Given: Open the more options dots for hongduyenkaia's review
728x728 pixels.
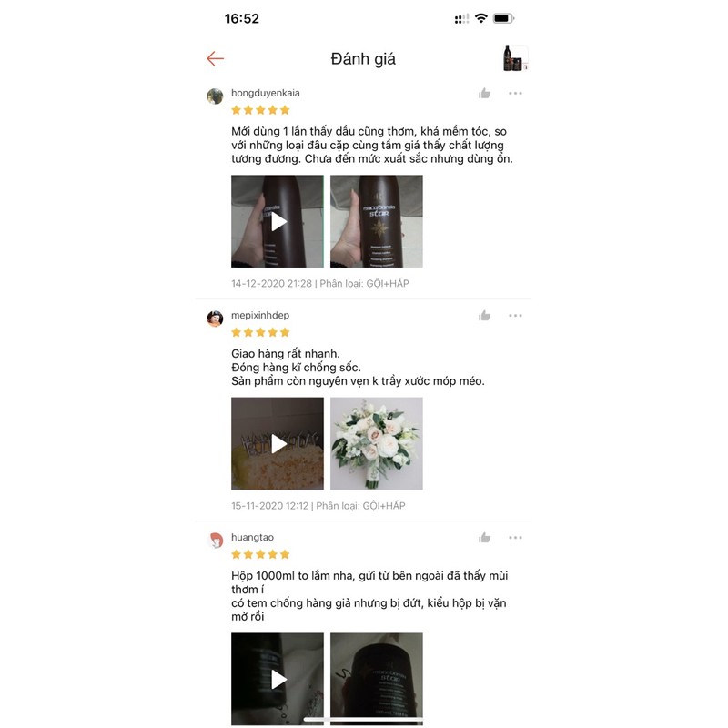Looking at the screenshot, I should [515, 94].
